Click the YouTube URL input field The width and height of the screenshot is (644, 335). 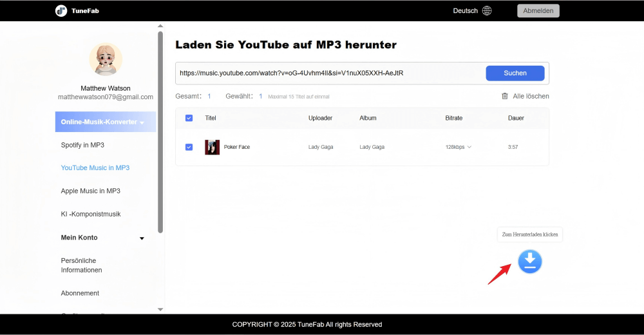[x=328, y=73]
